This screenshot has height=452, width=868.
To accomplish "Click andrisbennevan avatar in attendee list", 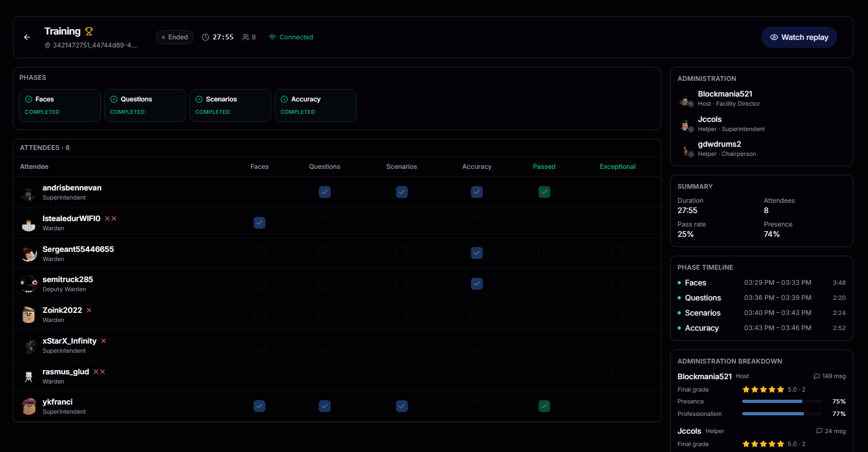I will click(x=29, y=193).
